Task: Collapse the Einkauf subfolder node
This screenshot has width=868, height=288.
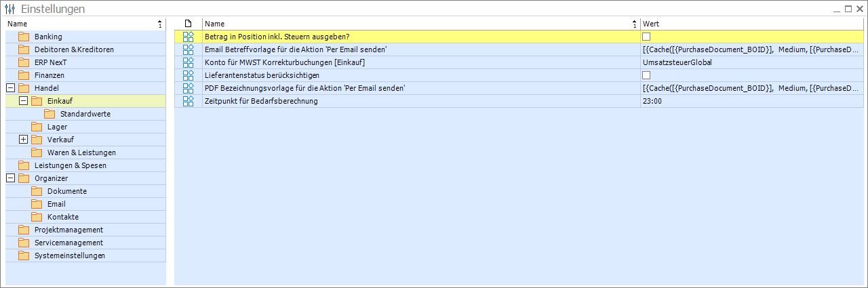Action: click(24, 101)
